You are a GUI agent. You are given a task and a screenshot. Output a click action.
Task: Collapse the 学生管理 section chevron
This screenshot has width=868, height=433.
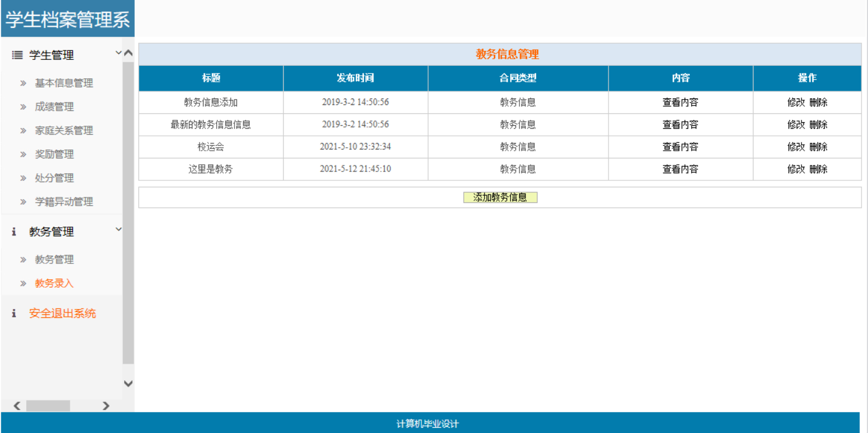tap(118, 53)
